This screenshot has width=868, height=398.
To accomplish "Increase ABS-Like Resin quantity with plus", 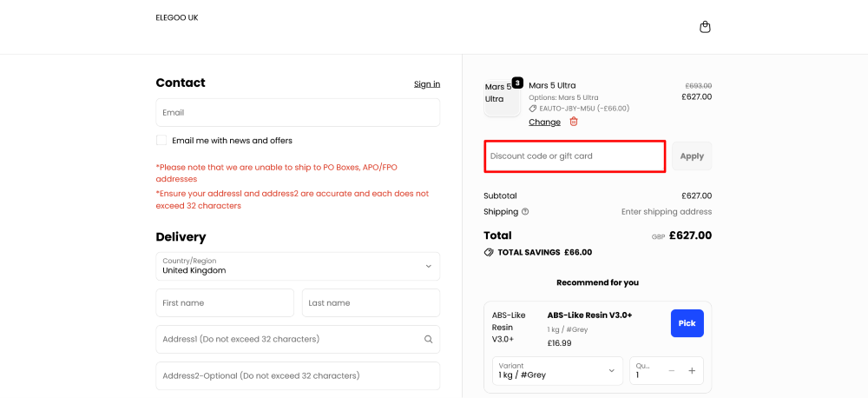I will (x=692, y=371).
